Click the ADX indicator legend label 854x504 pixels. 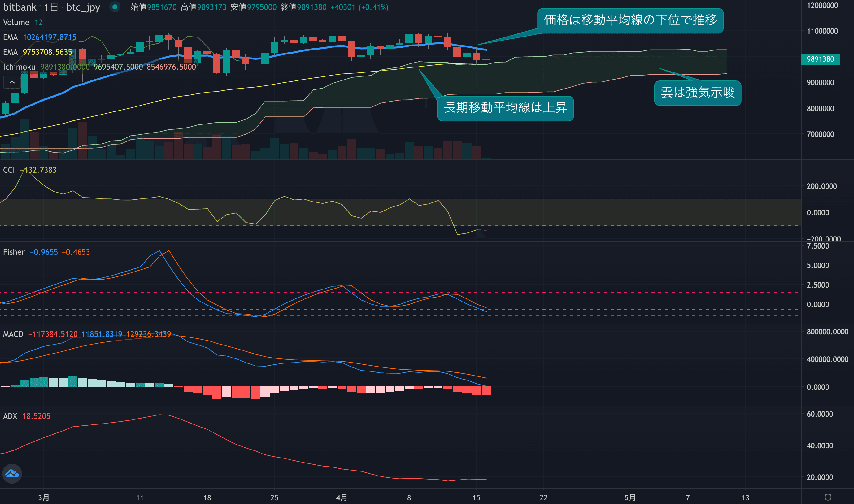(10, 416)
